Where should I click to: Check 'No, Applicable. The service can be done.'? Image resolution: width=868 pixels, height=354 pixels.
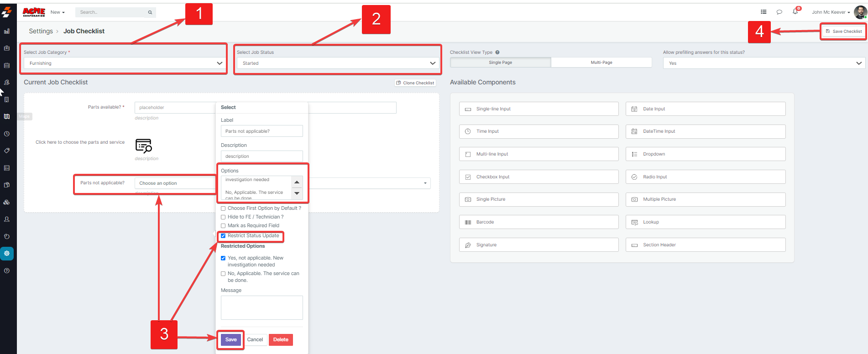223,274
